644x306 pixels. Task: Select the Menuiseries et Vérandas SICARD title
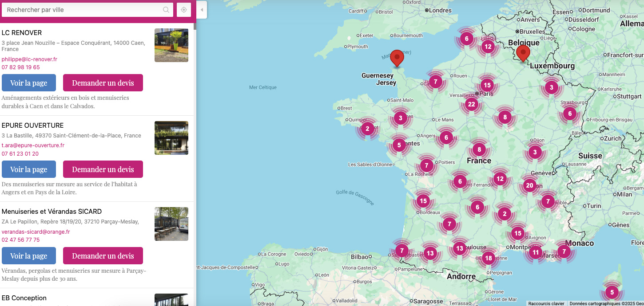[x=52, y=212]
